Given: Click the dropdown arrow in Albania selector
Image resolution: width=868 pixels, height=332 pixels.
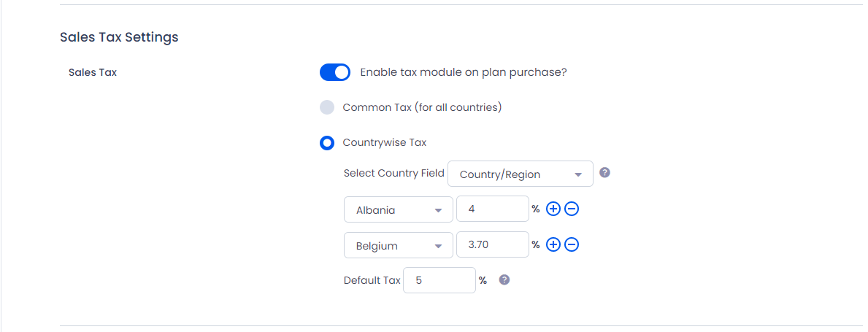Looking at the screenshot, I should [439, 211].
